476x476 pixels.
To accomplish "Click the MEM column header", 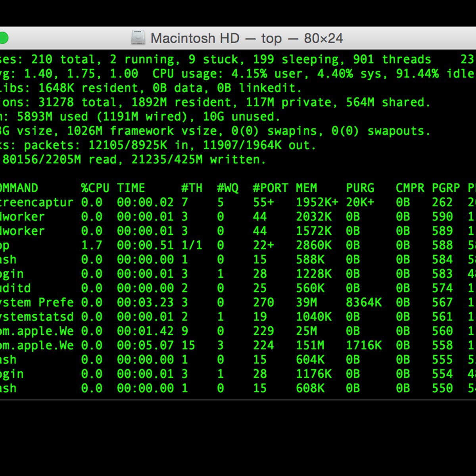I will [x=306, y=188].
